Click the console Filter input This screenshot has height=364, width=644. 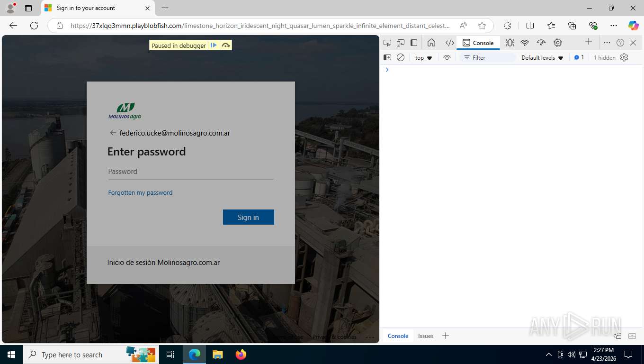coord(488,57)
